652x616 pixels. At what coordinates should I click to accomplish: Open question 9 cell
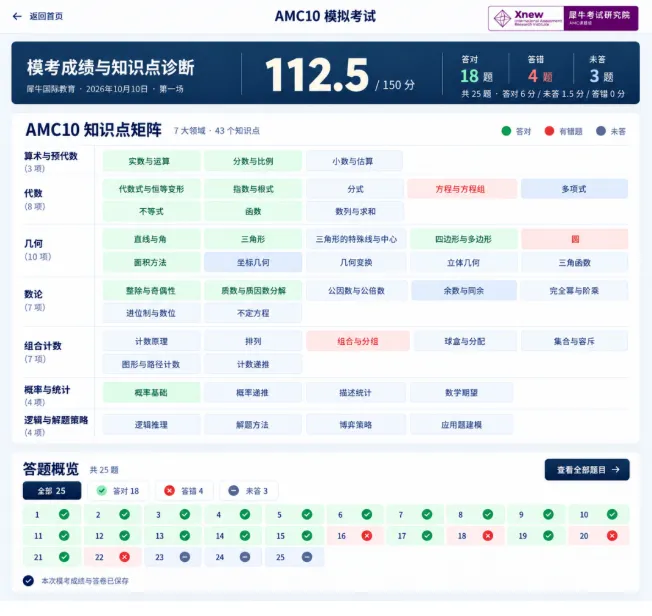(536, 515)
